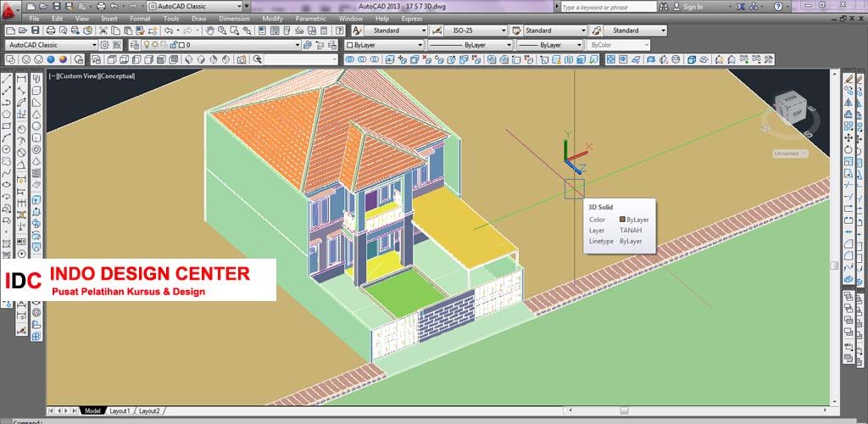Viewport: 868px width, 424px height.
Task: Select the Line tool in Draw toolbar
Action: 7,79
